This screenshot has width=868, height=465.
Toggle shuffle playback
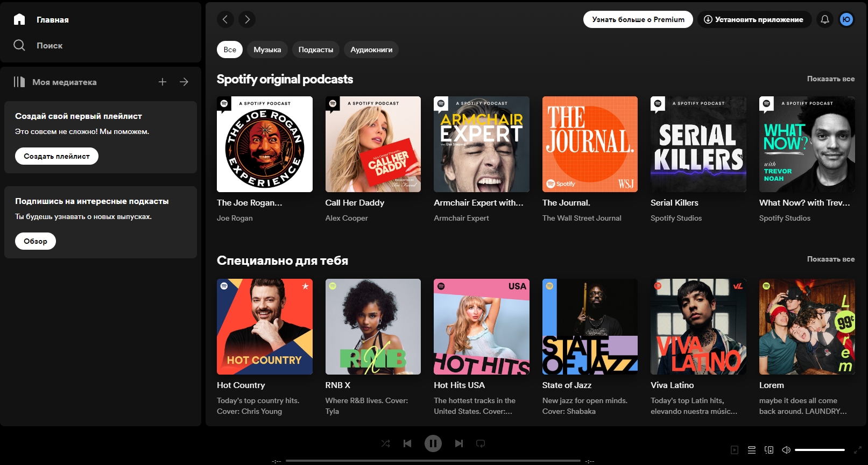[x=386, y=443]
